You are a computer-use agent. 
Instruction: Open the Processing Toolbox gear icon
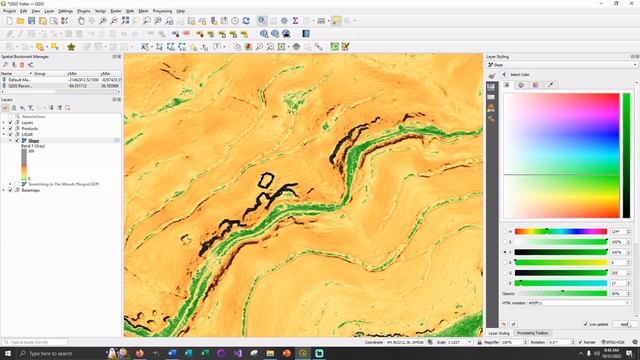point(284,21)
